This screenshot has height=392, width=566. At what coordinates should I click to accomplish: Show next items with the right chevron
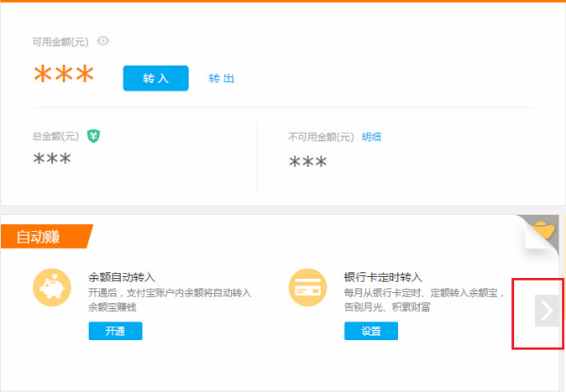tap(547, 310)
